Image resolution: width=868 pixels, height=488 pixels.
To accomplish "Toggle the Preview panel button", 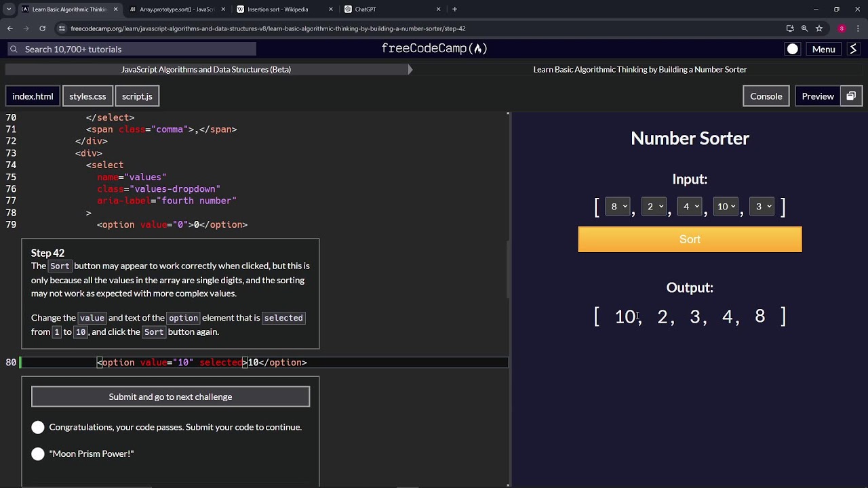I will click(818, 96).
